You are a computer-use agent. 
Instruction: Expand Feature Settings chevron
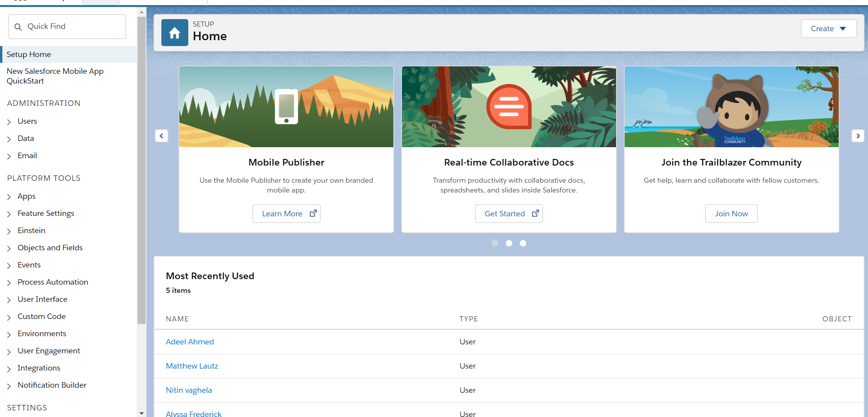point(9,214)
